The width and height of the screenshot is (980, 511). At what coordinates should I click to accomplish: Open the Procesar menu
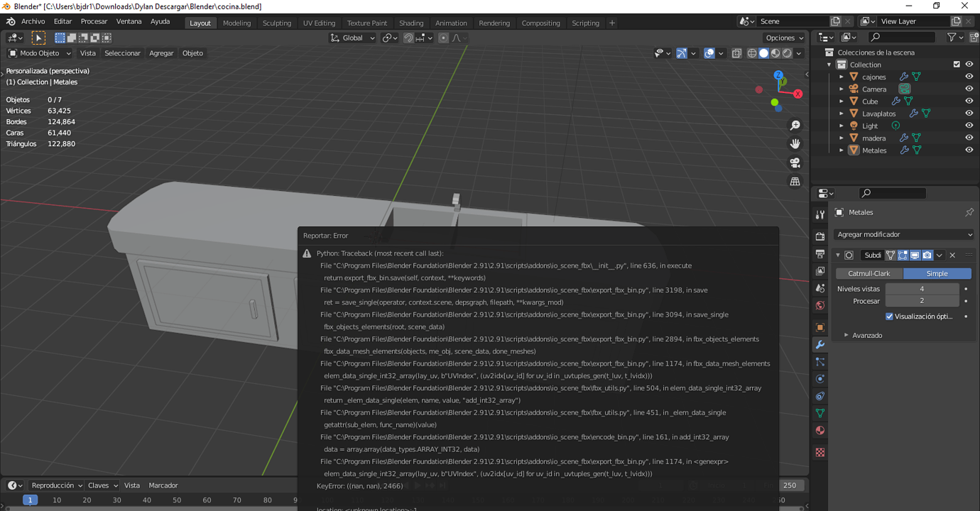pos(94,22)
